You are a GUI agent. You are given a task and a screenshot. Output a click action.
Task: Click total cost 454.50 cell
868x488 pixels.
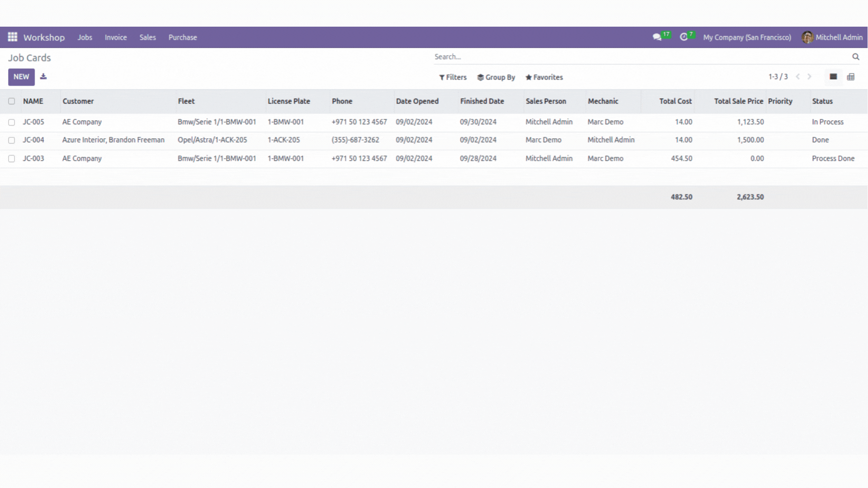pyautogui.click(x=682, y=159)
